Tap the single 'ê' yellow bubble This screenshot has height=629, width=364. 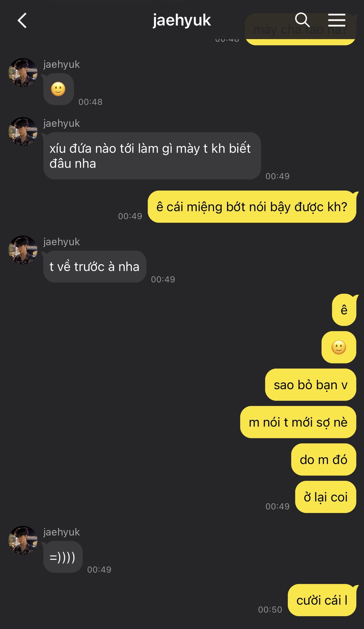pos(344,310)
